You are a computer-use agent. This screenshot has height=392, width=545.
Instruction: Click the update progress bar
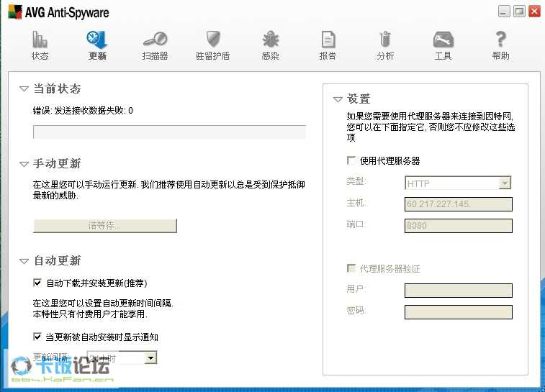pos(170,132)
